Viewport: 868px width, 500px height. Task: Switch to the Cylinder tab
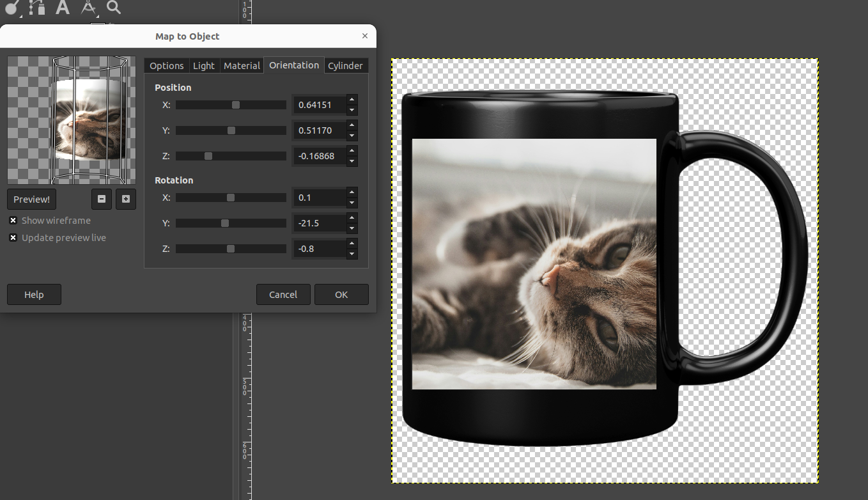coord(345,66)
